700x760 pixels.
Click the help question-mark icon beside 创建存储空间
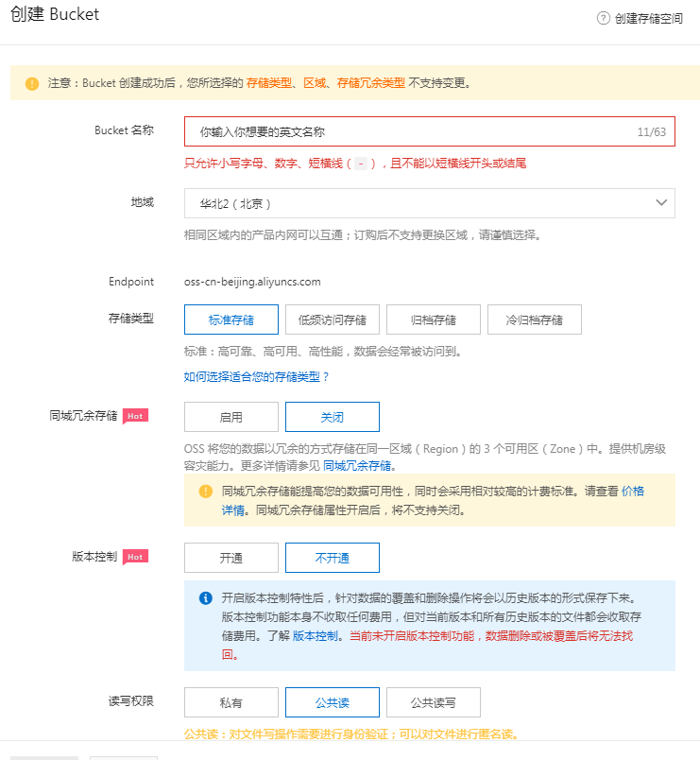click(604, 18)
